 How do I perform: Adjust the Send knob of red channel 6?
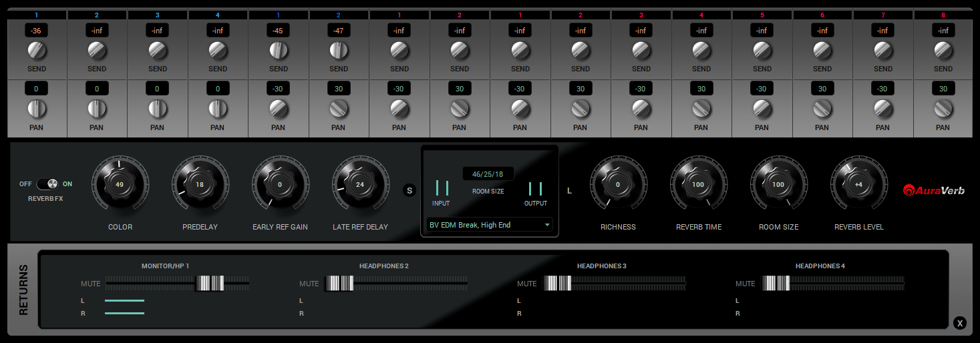tap(822, 51)
